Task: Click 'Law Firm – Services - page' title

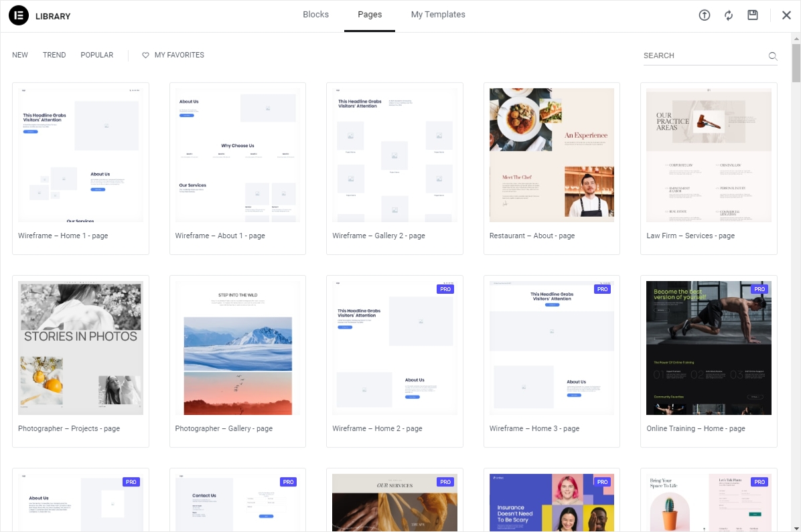Action: coord(690,236)
